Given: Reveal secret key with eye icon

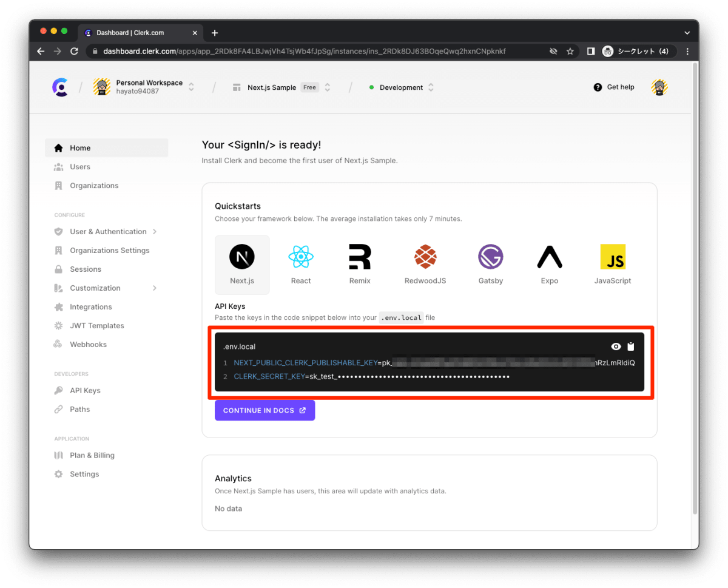Looking at the screenshot, I should (616, 346).
